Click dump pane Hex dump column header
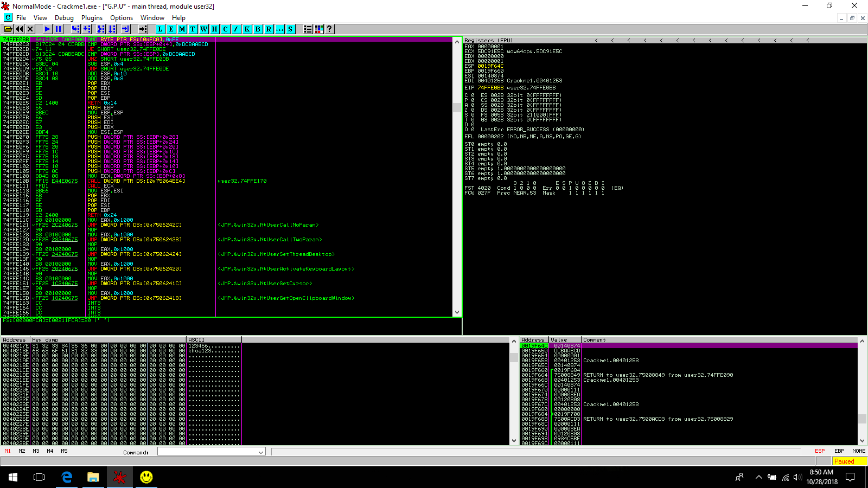The height and width of the screenshot is (488, 868). tap(108, 339)
